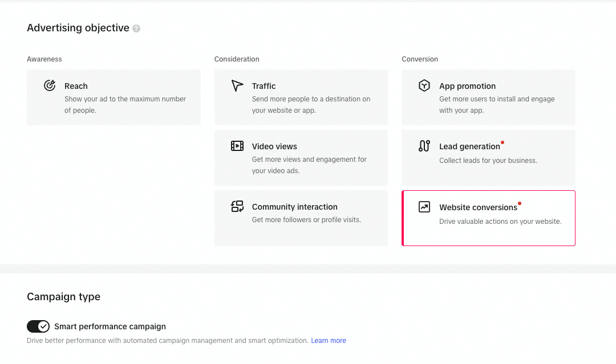Click the Consideration section label
This screenshot has width=616, height=364.
coord(237,59)
